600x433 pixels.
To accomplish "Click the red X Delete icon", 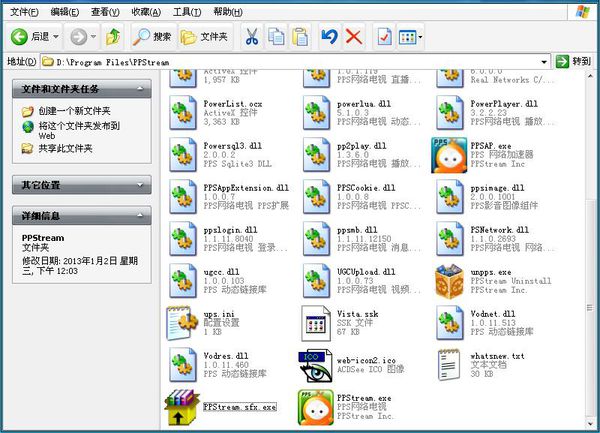I will coord(353,36).
